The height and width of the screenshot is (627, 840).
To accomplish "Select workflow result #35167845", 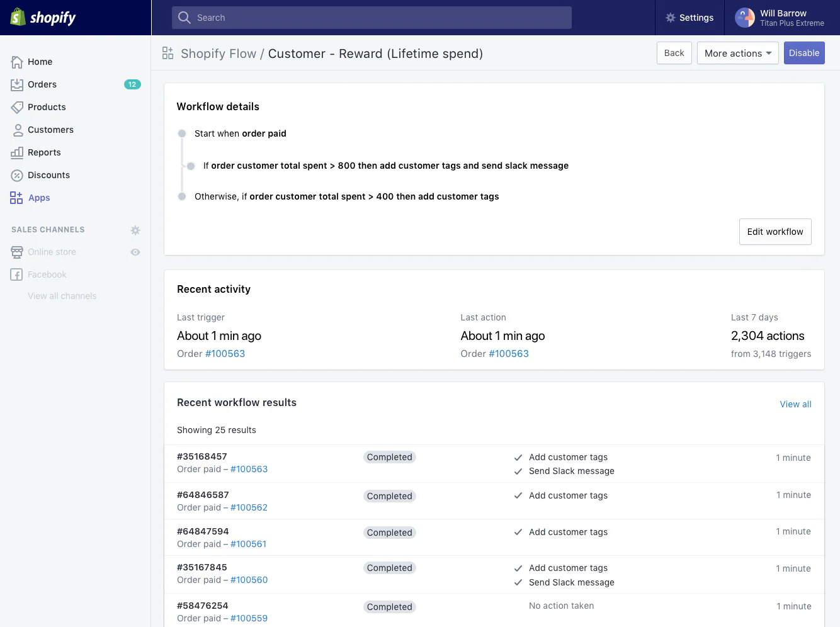I will coord(202,567).
